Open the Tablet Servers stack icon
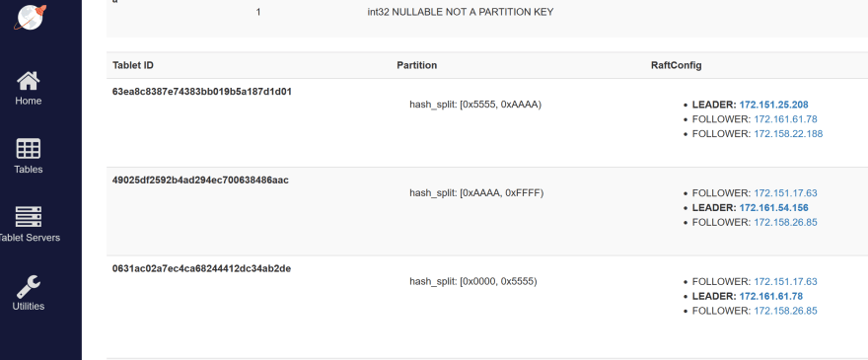This screenshot has height=360, width=868. [29, 217]
